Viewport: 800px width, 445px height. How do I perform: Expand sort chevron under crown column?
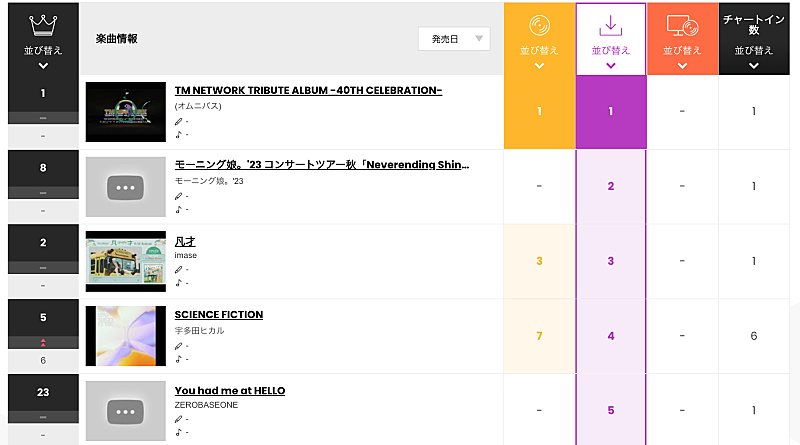pos(43,66)
